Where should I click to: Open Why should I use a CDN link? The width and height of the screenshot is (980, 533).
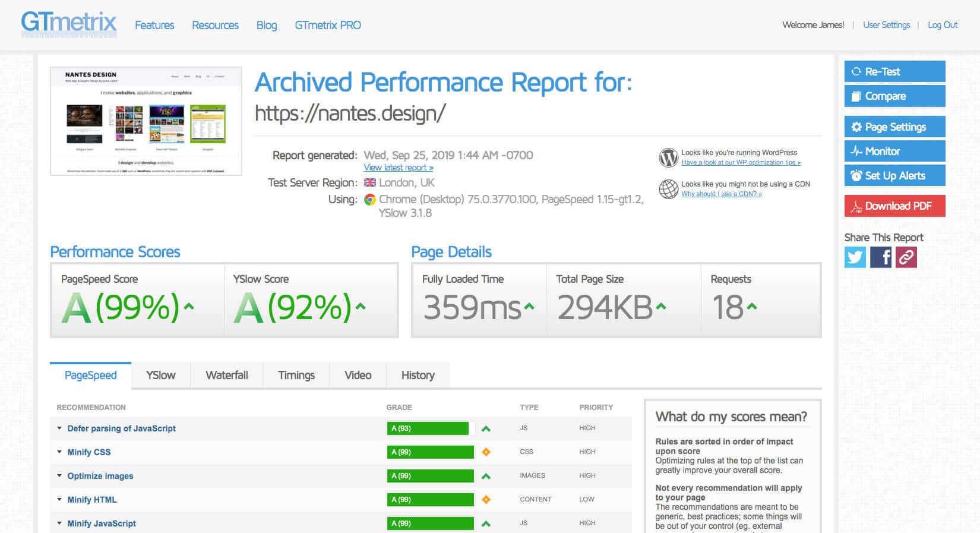click(x=721, y=194)
